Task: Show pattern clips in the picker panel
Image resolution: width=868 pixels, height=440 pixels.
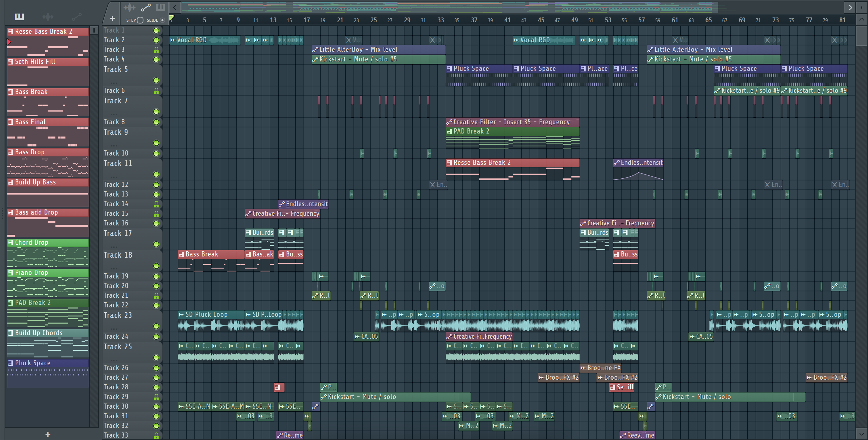Action: (x=19, y=17)
